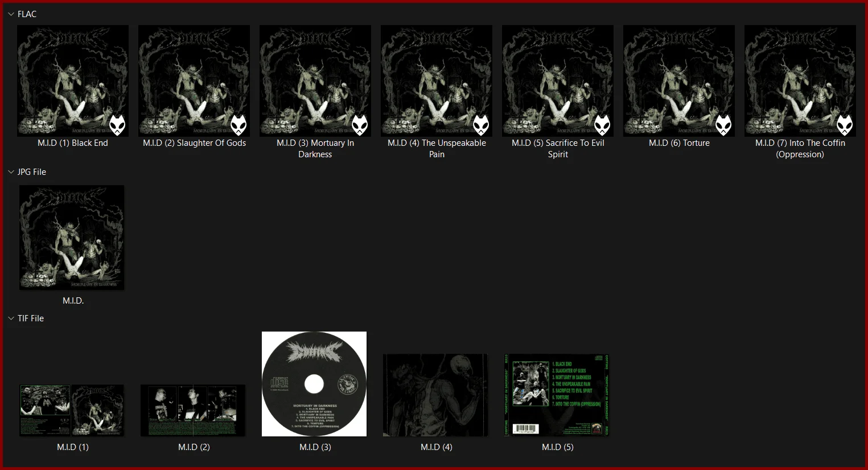Click the file name "M.I.D (3) Mortuary In Darkness"
Image resolution: width=868 pixels, height=470 pixels.
tap(315, 149)
